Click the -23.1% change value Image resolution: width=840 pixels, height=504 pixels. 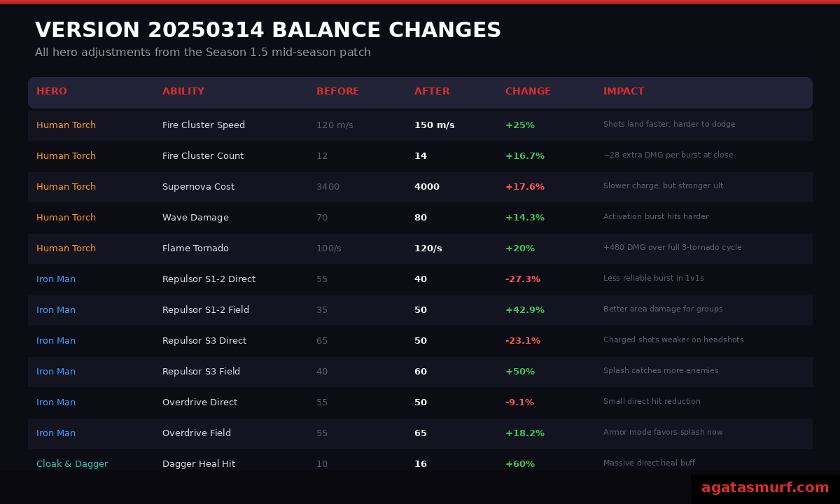pyautogui.click(x=523, y=341)
